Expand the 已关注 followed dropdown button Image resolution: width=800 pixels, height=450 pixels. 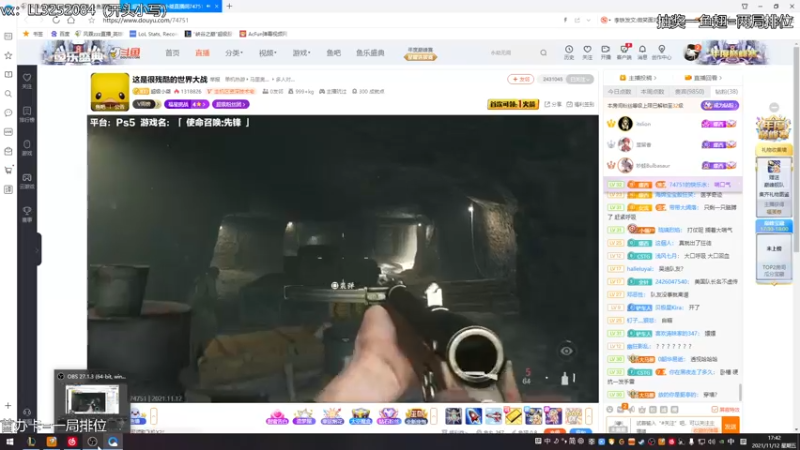(580, 79)
